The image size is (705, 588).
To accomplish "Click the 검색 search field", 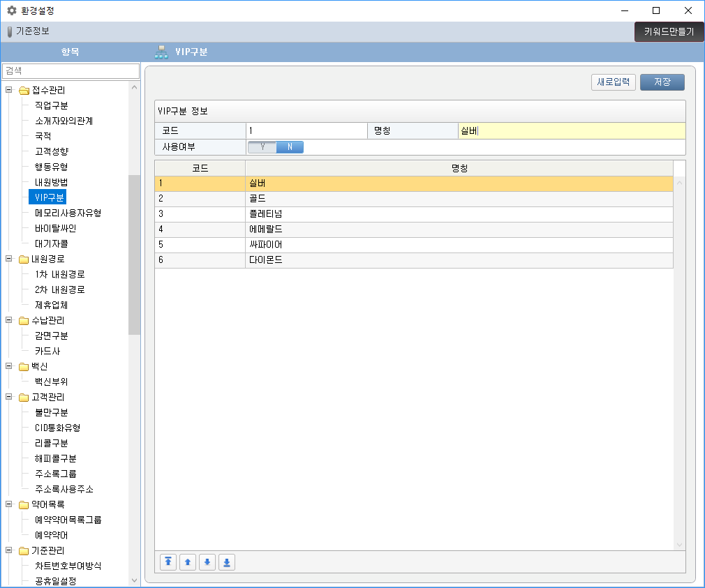I will click(70, 70).
